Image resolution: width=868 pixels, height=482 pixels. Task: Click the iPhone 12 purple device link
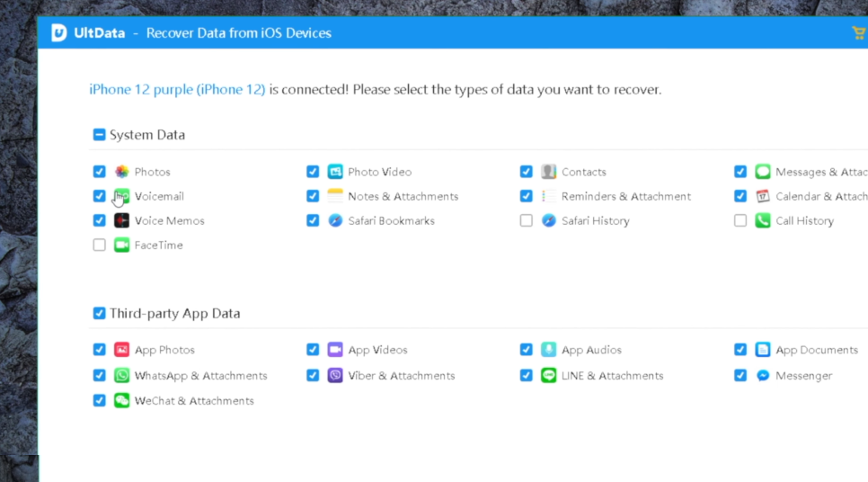pyautogui.click(x=177, y=89)
